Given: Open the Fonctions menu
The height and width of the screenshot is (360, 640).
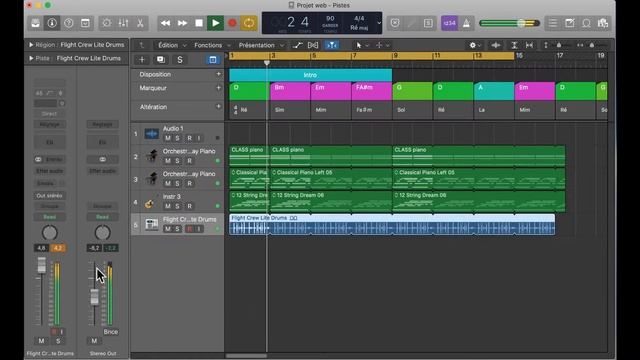Looking at the screenshot, I should tap(212, 45).
